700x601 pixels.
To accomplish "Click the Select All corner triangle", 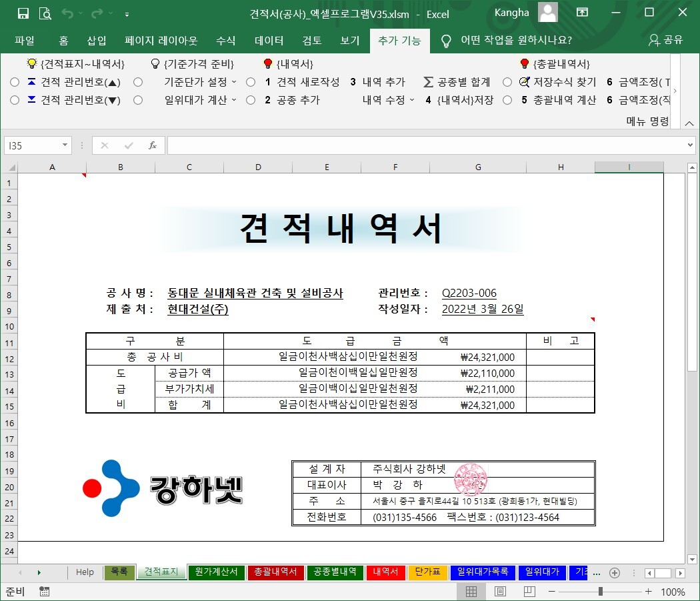I will [x=11, y=167].
